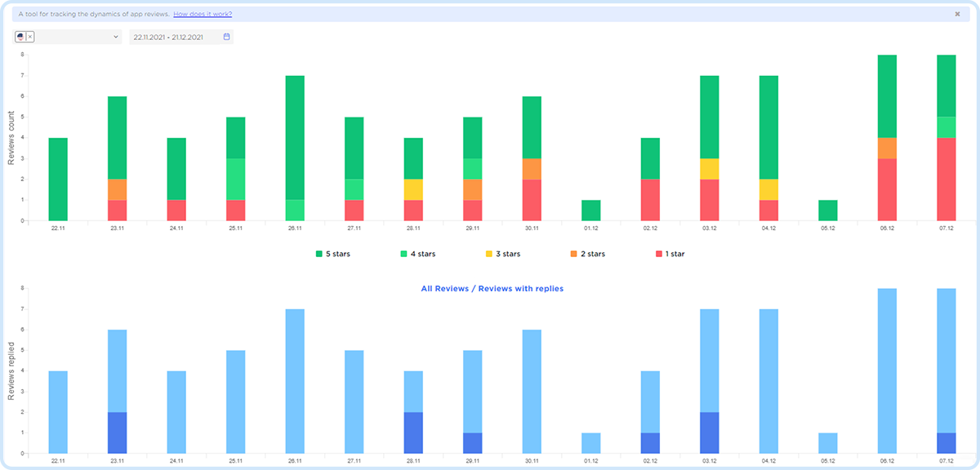The image size is (980, 470).
Task: Click the 26.11 bar in Reviews count chart
Action: (295, 139)
